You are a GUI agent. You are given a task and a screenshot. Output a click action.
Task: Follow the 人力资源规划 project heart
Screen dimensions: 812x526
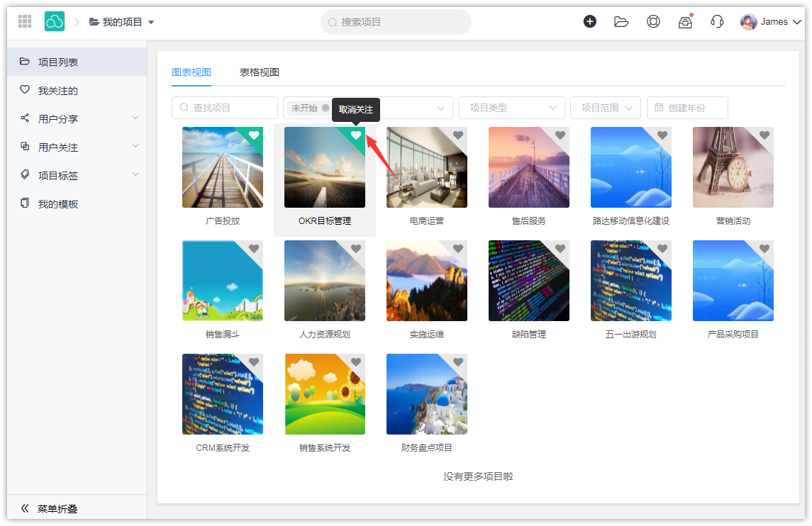click(x=356, y=249)
